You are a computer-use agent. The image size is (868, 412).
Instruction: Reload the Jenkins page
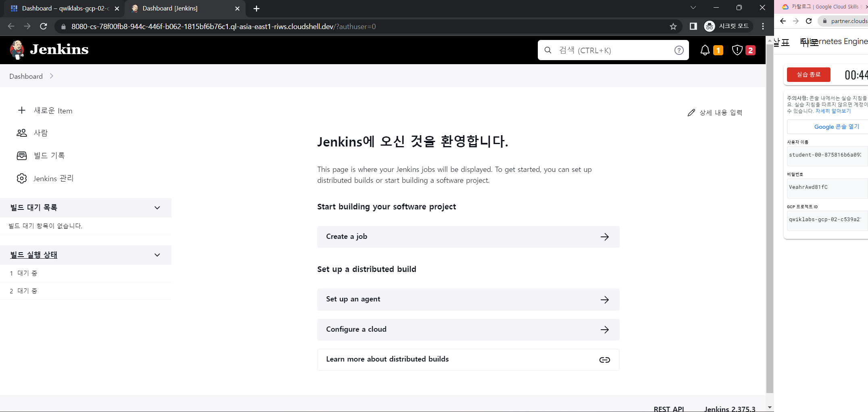coord(44,26)
